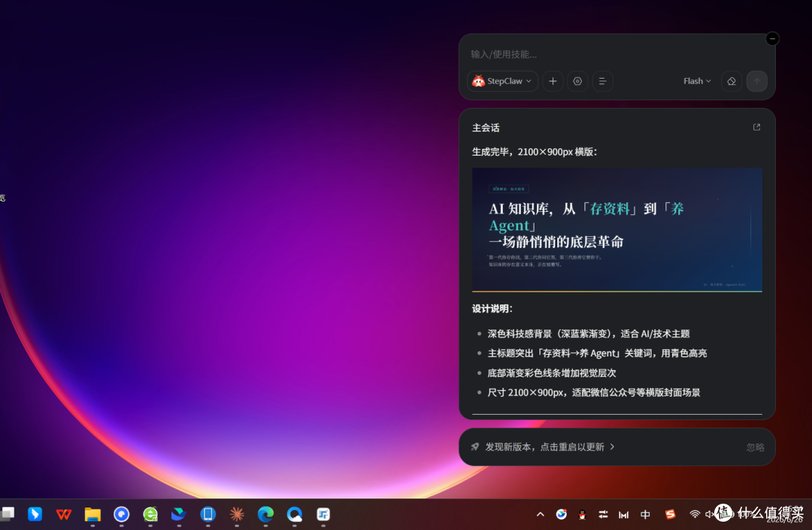Open the blue bird app in taskbar
This screenshot has height=530, width=812.
point(35,514)
